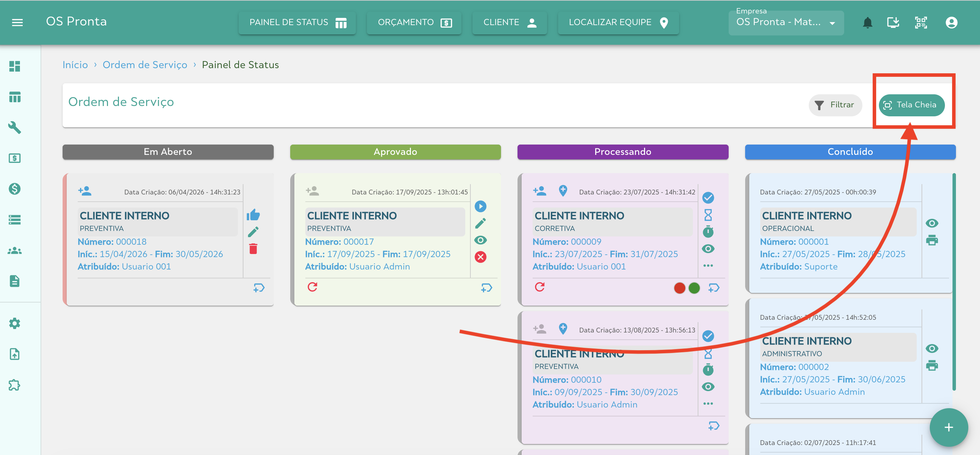Open more options dots on order 000009
Viewport: 980px width, 455px height.
708,265
